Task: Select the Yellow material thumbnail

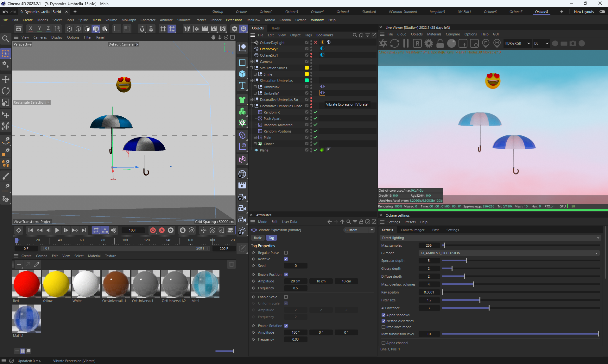Action: pos(56,284)
